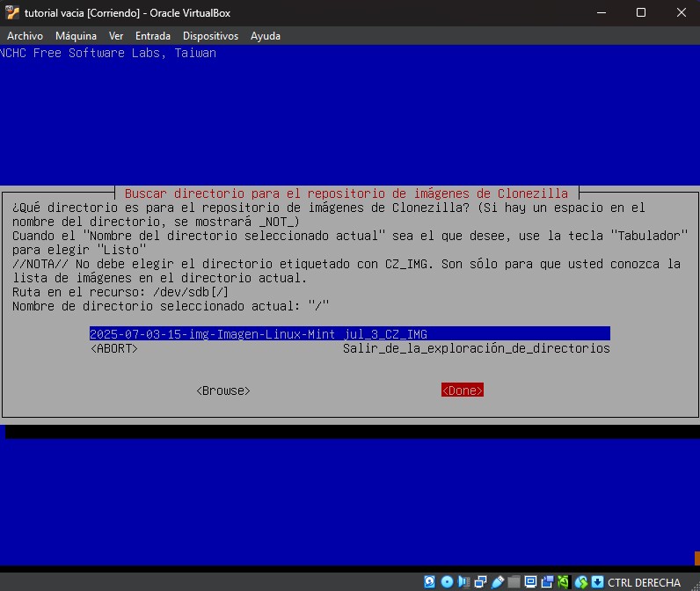The width and height of the screenshot is (700, 591).
Task: Open the Ver menu
Action: [x=116, y=36]
